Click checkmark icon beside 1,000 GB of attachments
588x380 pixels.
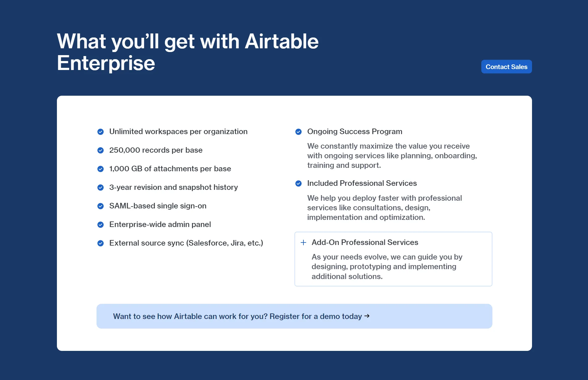(101, 169)
